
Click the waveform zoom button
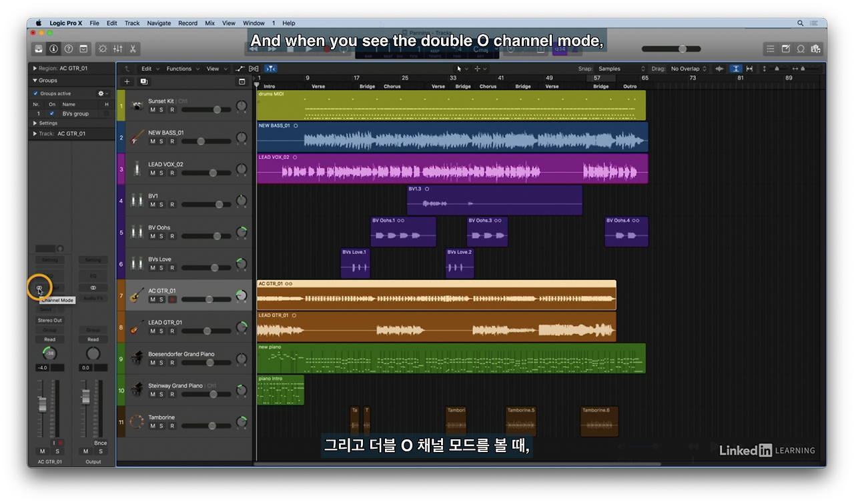[x=719, y=69]
